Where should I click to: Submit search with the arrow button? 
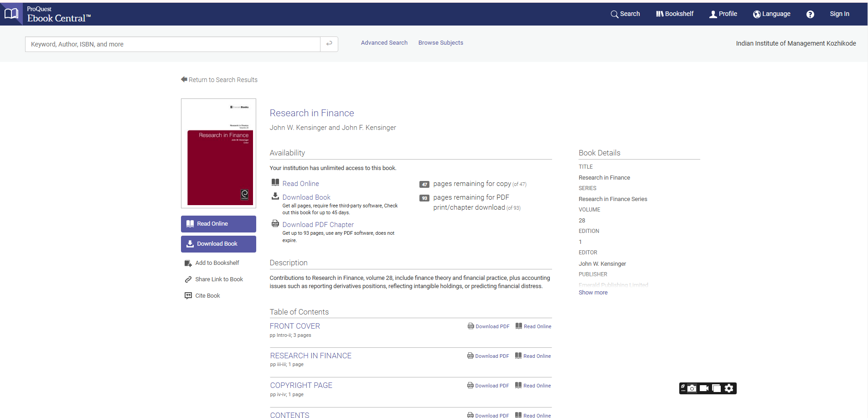pos(329,44)
